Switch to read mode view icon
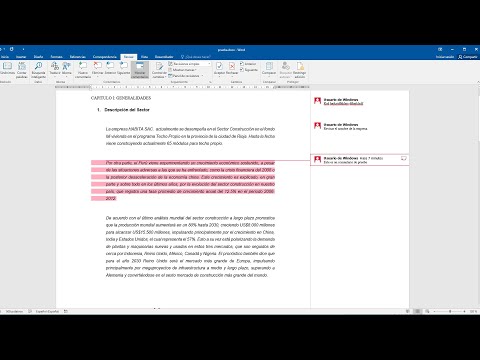 (x=408, y=311)
